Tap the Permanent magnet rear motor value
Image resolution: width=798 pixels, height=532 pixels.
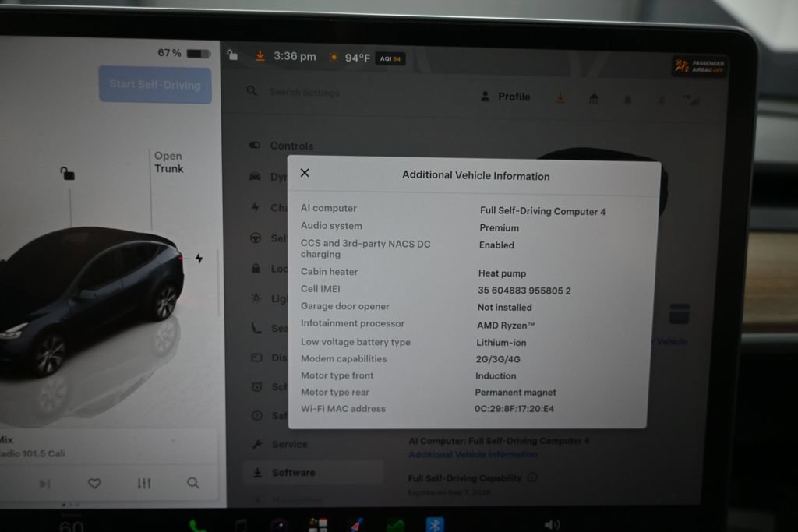(x=516, y=392)
